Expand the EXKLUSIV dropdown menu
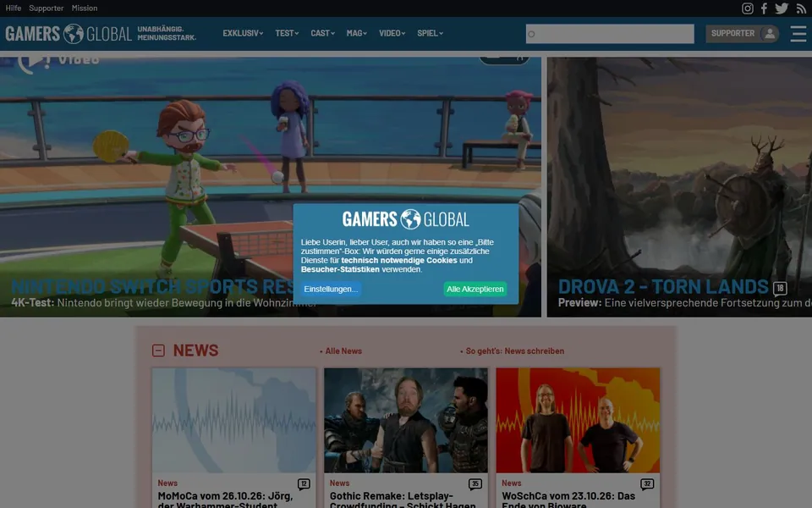812x508 pixels. (243, 33)
